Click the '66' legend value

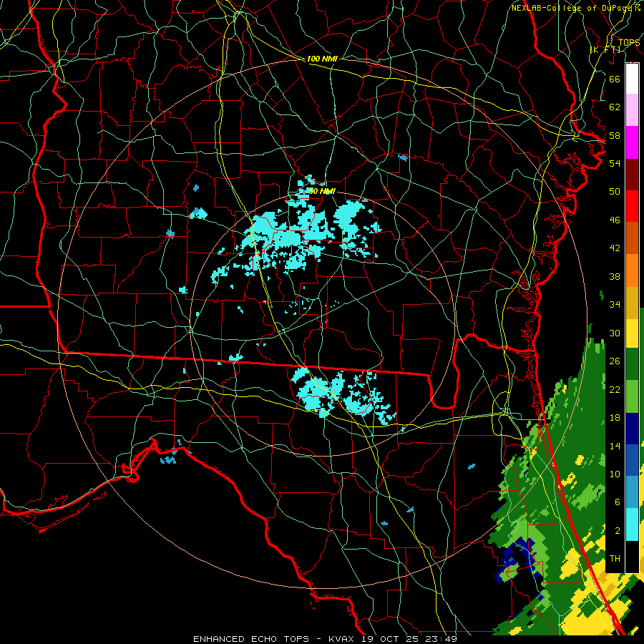[x=615, y=79]
